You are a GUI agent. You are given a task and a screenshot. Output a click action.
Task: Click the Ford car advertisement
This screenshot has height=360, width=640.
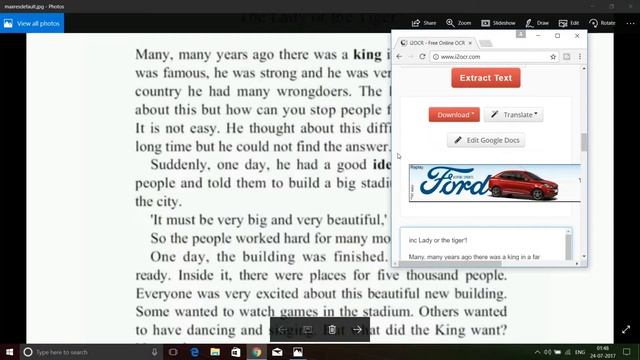495,183
